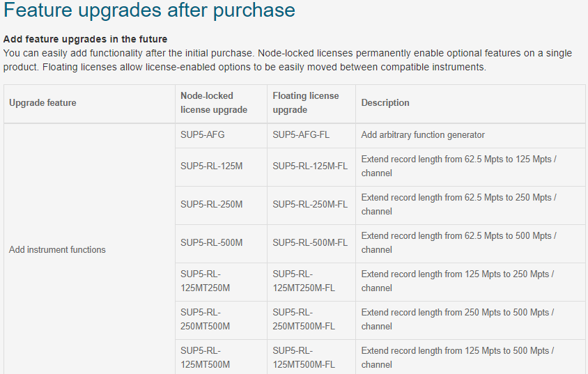Select the SUP5-AFG license code
Viewport: 588px width, 374px height.
[x=203, y=134]
